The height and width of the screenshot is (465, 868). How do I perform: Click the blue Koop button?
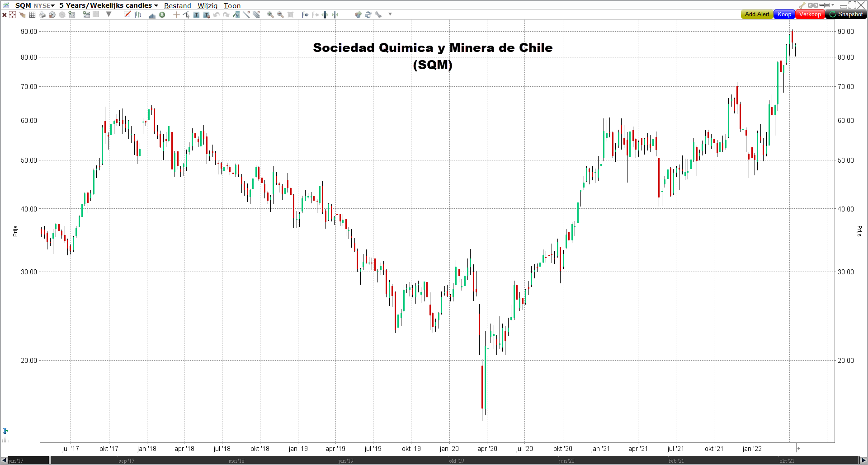point(784,14)
